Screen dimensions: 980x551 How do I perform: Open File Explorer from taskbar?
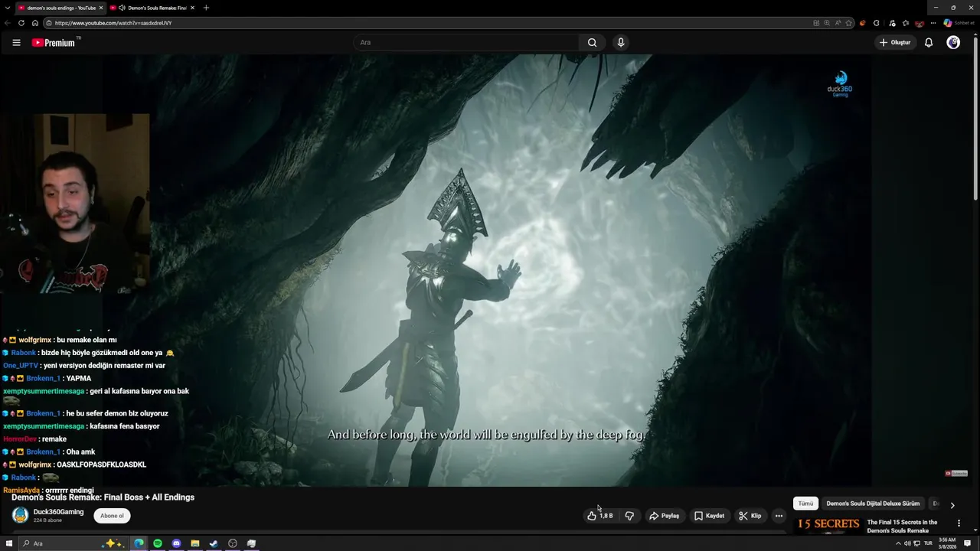[195, 543]
